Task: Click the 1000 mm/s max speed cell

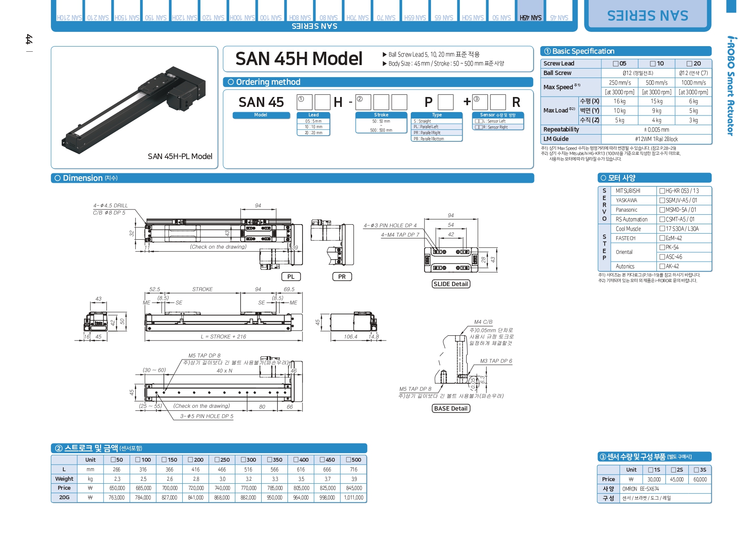Action: coord(694,82)
